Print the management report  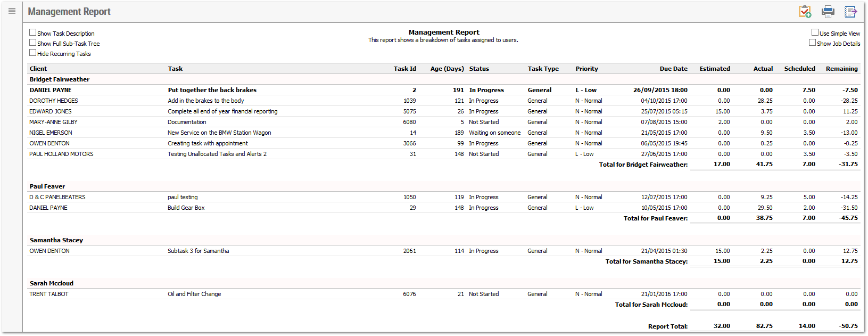(828, 11)
